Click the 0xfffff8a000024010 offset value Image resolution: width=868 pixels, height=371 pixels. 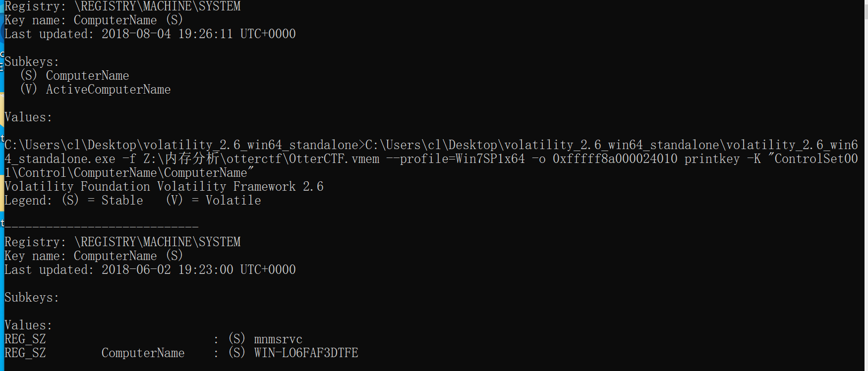615,159
